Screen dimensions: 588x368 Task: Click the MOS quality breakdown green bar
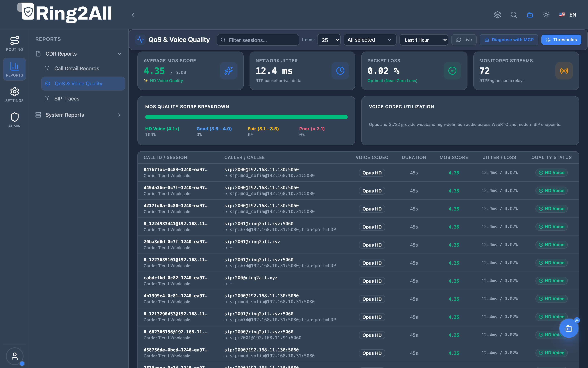pos(246,117)
